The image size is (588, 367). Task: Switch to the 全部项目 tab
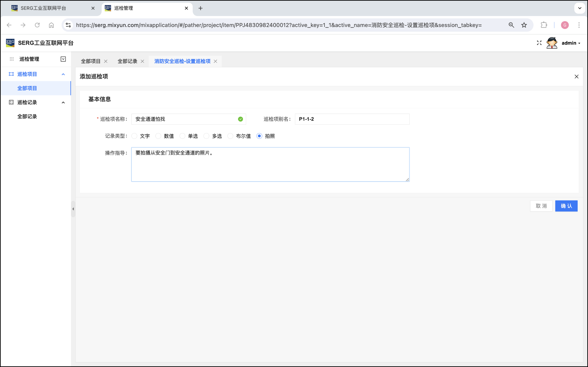click(x=91, y=61)
